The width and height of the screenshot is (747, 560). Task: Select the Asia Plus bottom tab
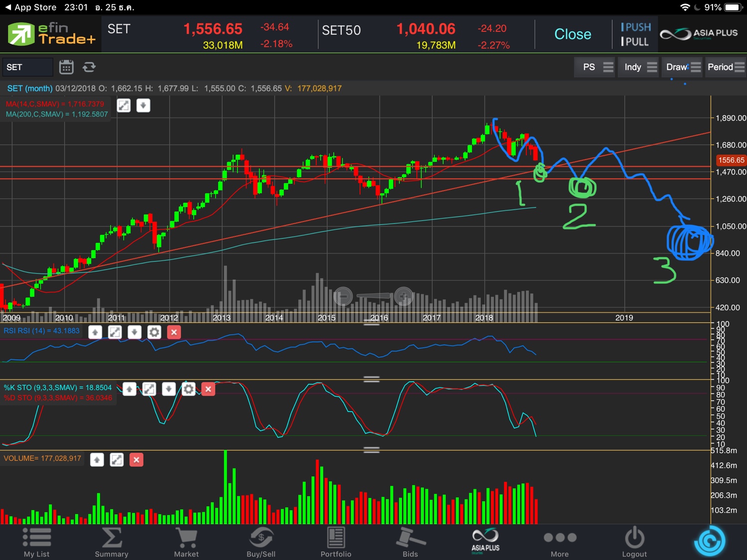click(486, 541)
